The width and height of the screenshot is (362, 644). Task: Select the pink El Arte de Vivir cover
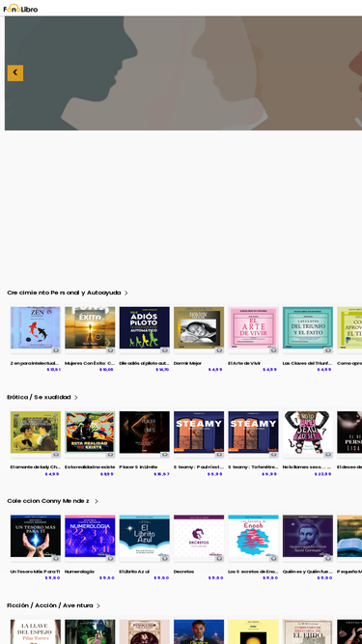(x=253, y=327)
